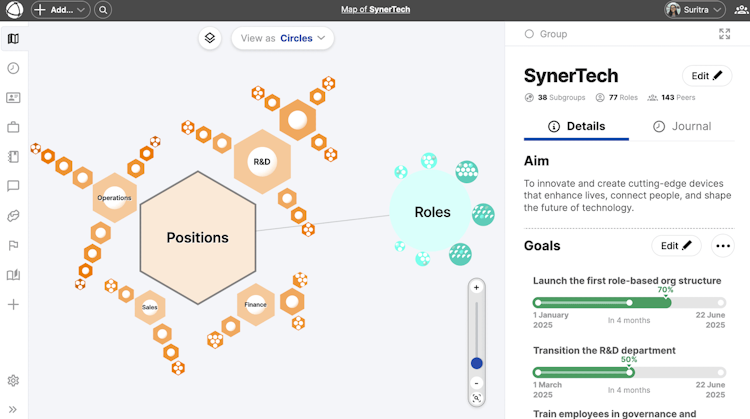This screenshot has height=419, width=750.
Task: Click the chat bubble sidebar icon
Action: 13,186
